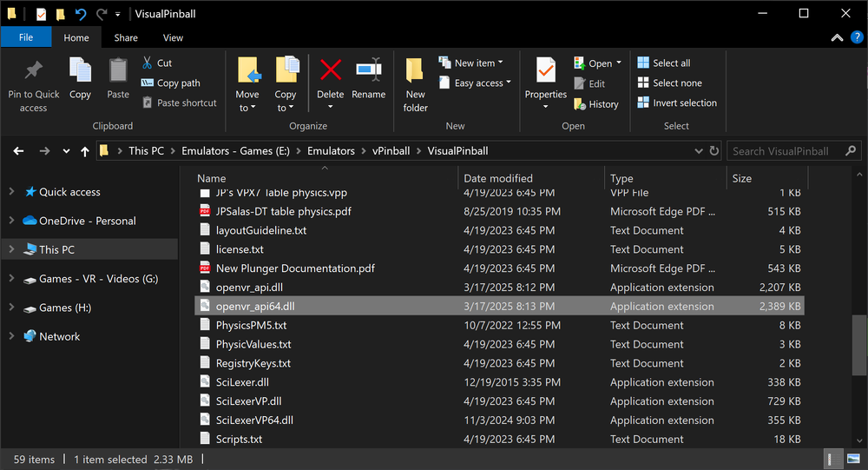868x470 pixels.
Task: Switch to the Home ribbon tab
Action: click(x=76, y=37)
